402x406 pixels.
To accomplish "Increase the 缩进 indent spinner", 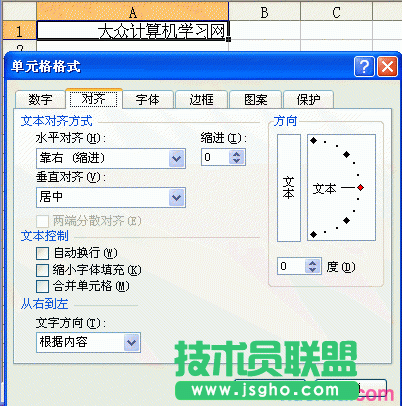I will coord(237,154).
